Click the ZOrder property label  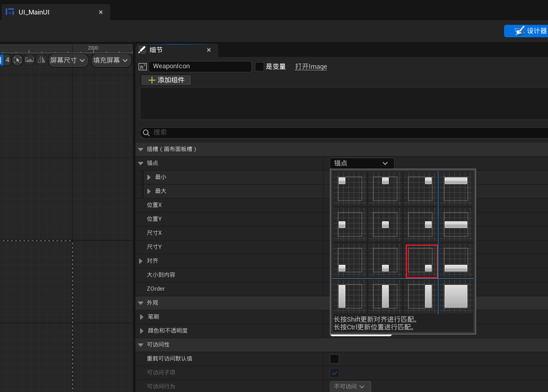[156, 289]
